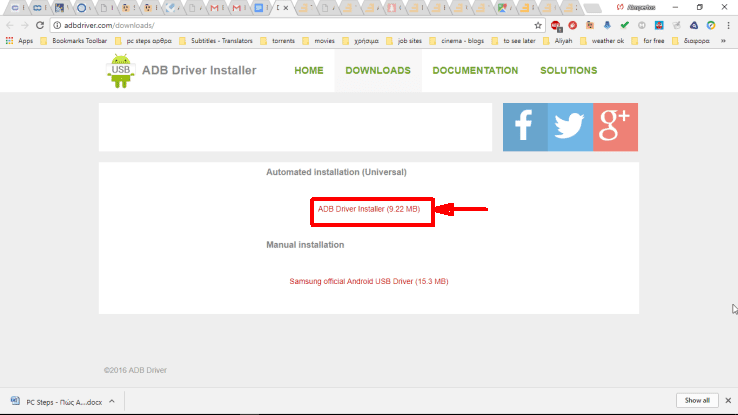The image size is (738, 415).
Task: Click the blue bell extension icon
Action: click(607, 25)
